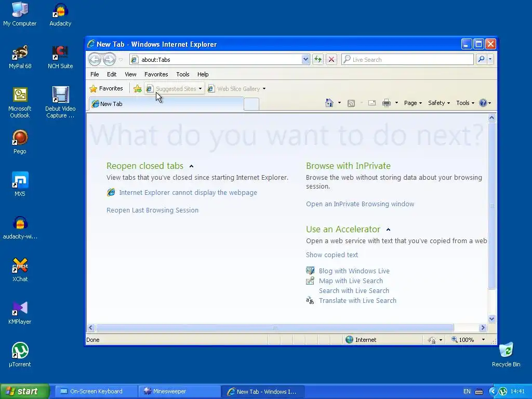Click the zoom level magnifier in status bar
The height and width of the screenshot is (399, 532).
click(x=454, y=340)
